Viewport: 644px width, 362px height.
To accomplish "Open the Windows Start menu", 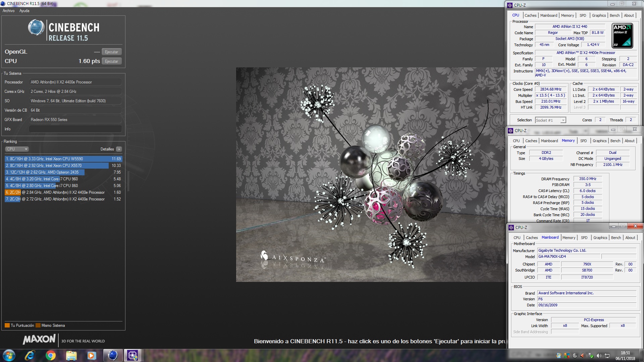I will click(x=9, y=355).
